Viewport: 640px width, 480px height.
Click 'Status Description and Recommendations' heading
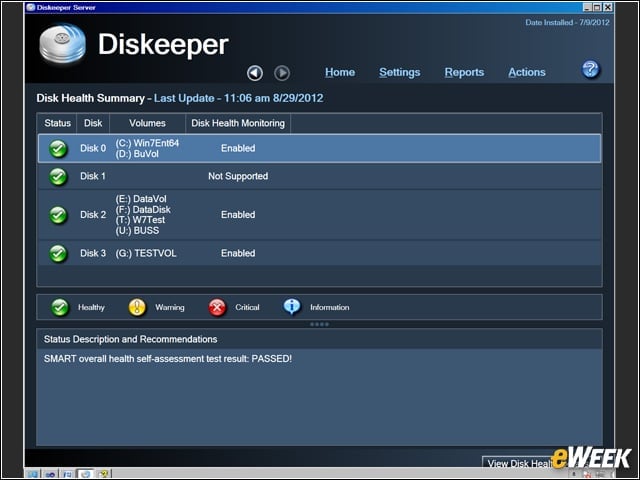point(131,339)
